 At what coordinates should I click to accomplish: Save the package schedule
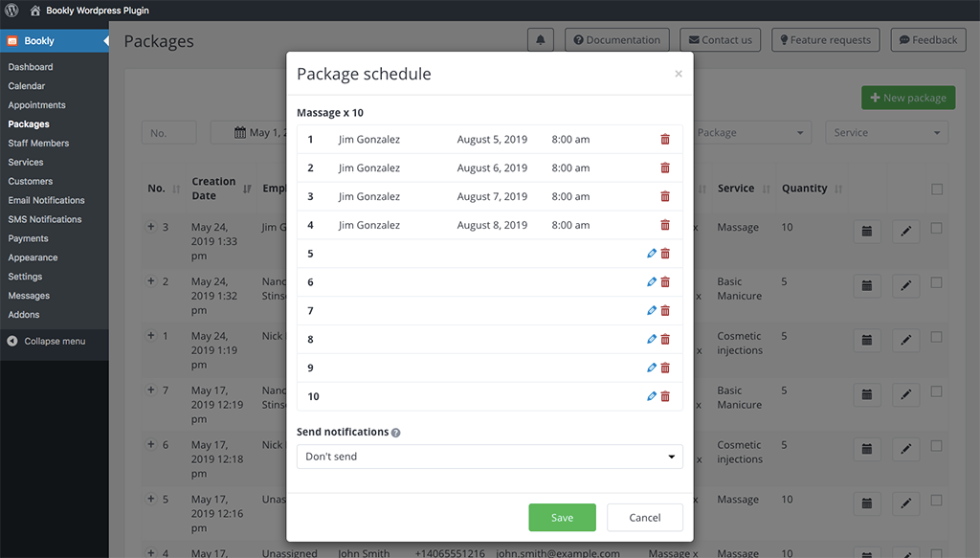(562, 518)
